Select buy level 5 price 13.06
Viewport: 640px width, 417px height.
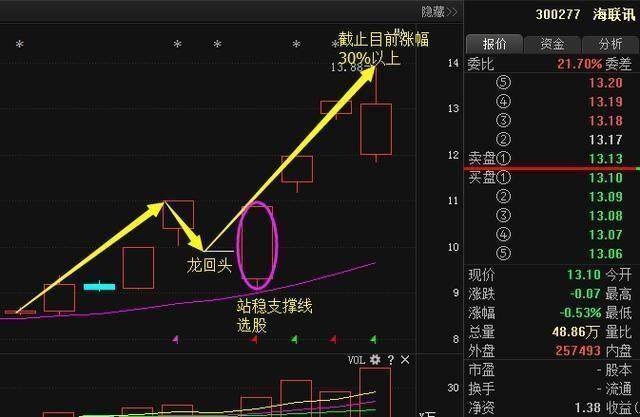coord(606,254)
